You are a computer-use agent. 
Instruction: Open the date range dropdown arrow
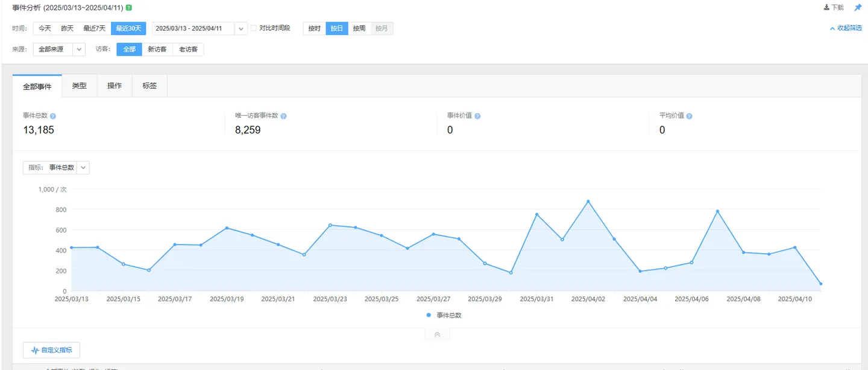tap(241, 28)
